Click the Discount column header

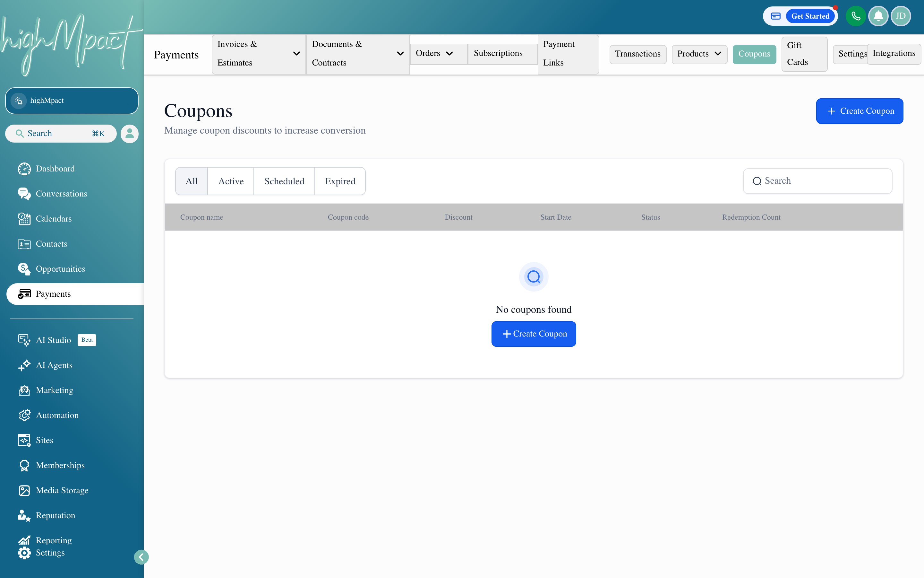point(458,217)
